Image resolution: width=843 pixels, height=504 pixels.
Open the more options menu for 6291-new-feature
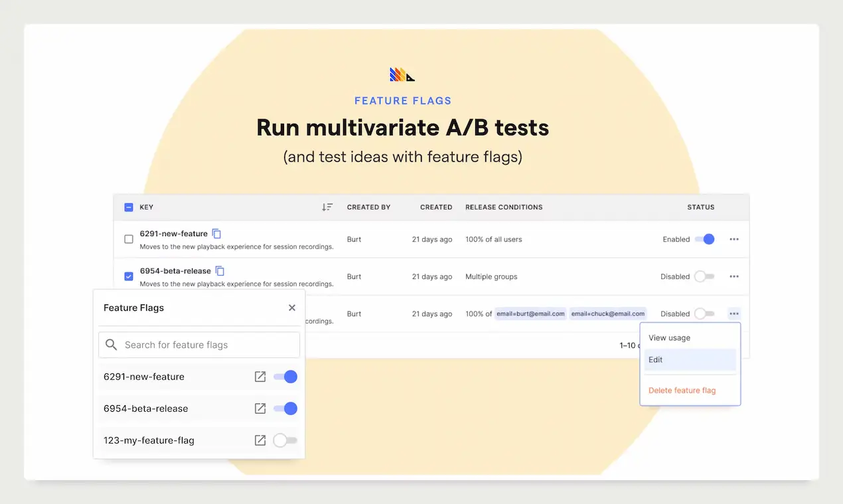[x=734, y=239]
